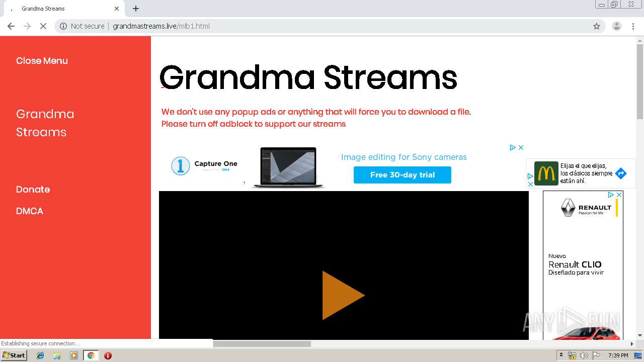Open Chrome's three-dot menu
Screen dimensions: 644x362
633,26
